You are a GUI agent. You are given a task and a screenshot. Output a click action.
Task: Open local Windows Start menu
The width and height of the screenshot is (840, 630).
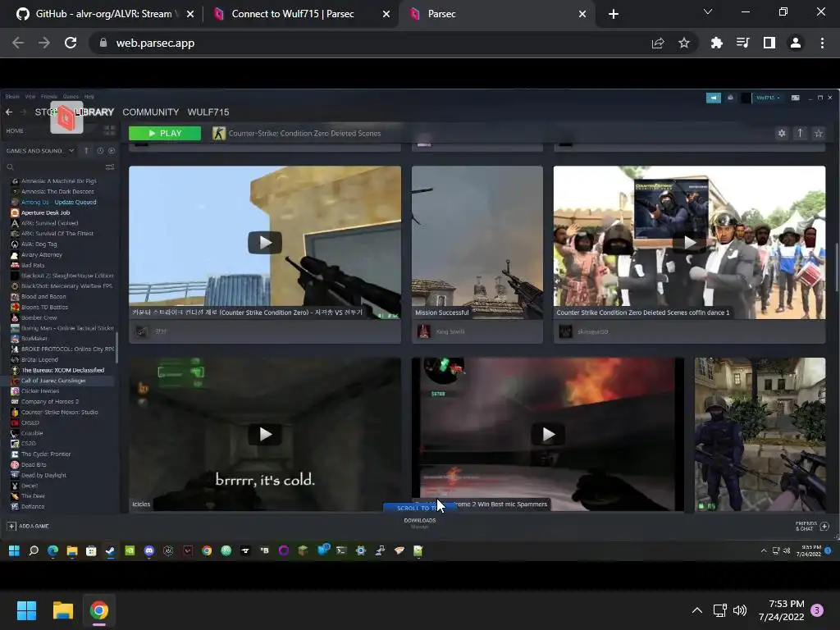click(26, 610)
